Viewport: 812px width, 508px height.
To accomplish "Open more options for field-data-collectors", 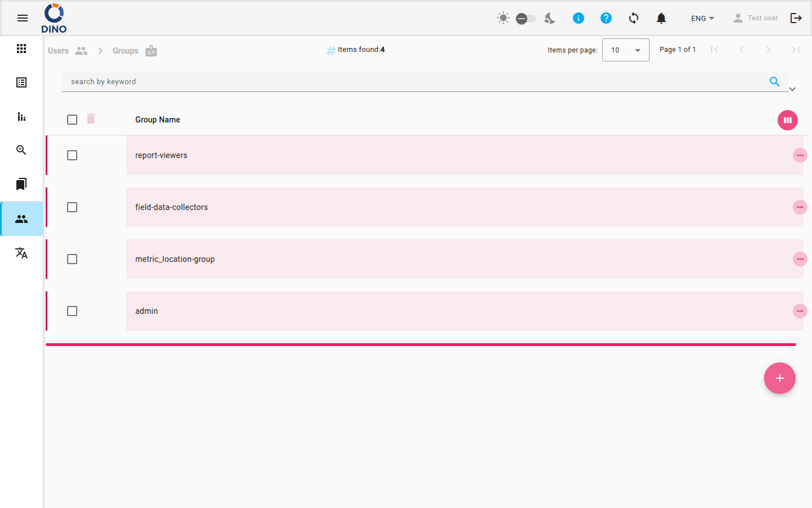I will coord(800,207).
